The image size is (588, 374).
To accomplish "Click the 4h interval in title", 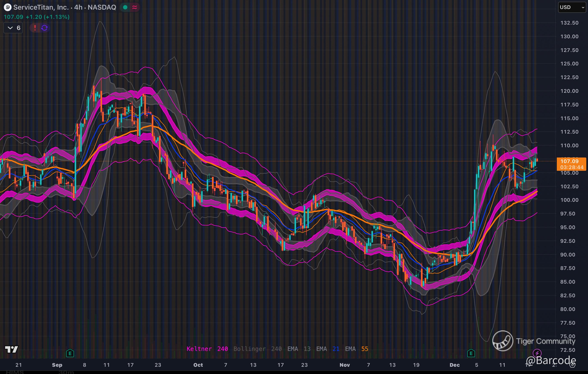I will (x=78, y=7).
